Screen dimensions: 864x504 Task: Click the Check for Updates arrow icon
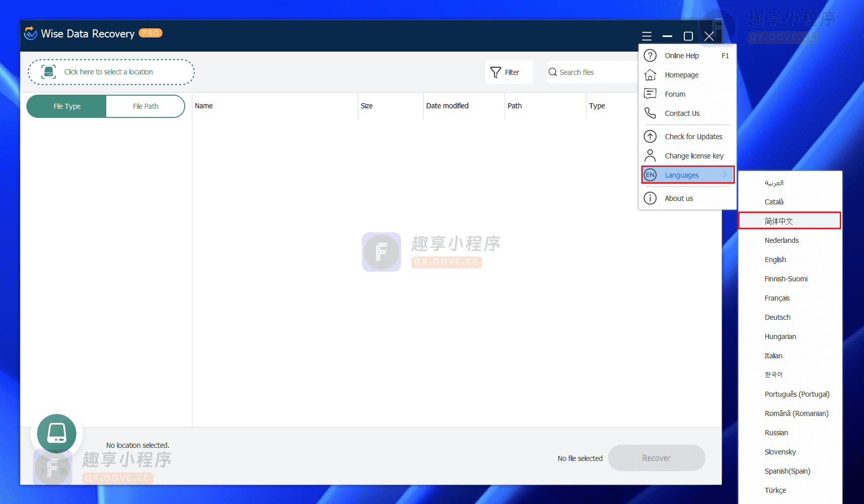650,137
